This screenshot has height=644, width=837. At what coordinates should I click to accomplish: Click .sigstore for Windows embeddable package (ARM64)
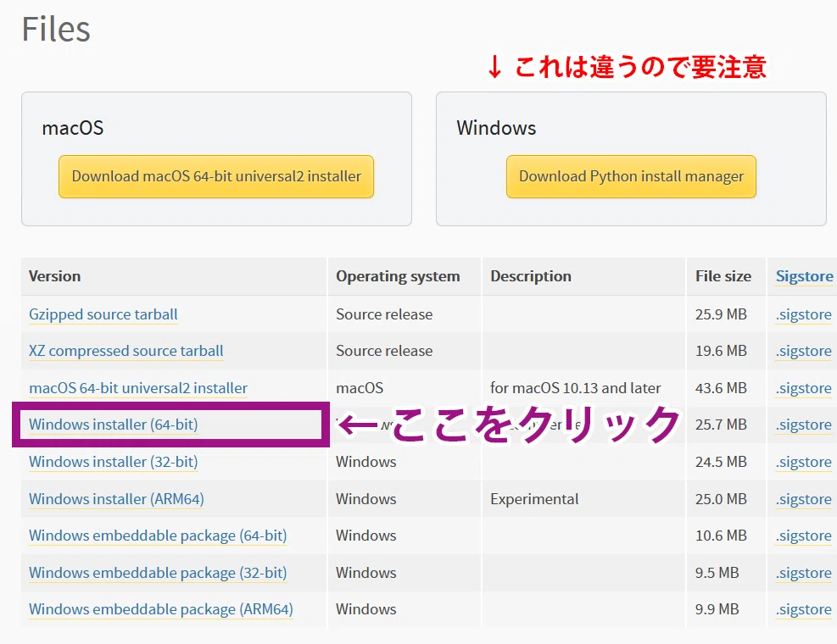point(803,608)
